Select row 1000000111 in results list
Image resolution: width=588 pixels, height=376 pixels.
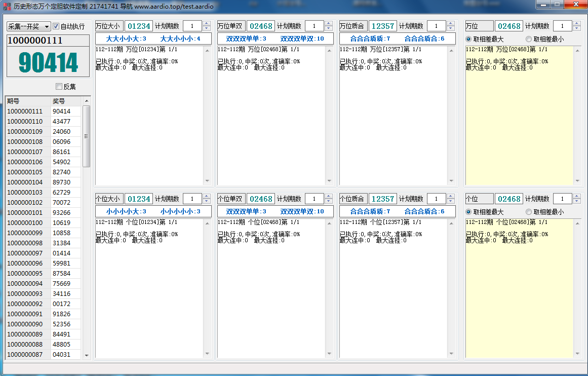43,111
